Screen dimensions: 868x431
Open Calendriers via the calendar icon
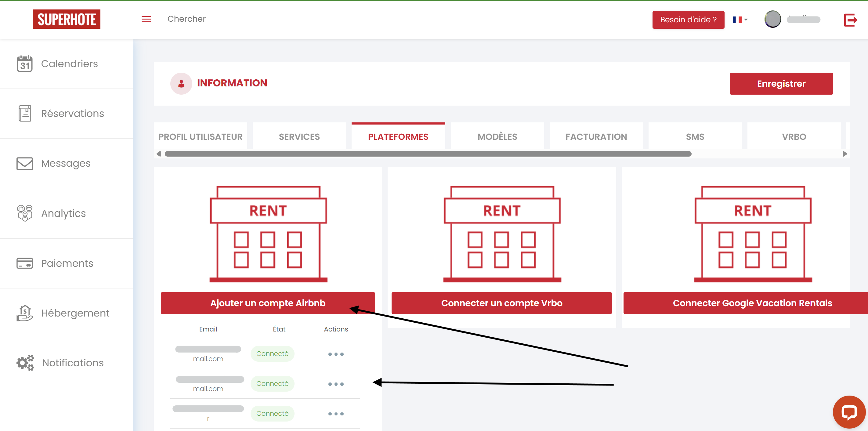pyautogui.click(x=25, y=64)
